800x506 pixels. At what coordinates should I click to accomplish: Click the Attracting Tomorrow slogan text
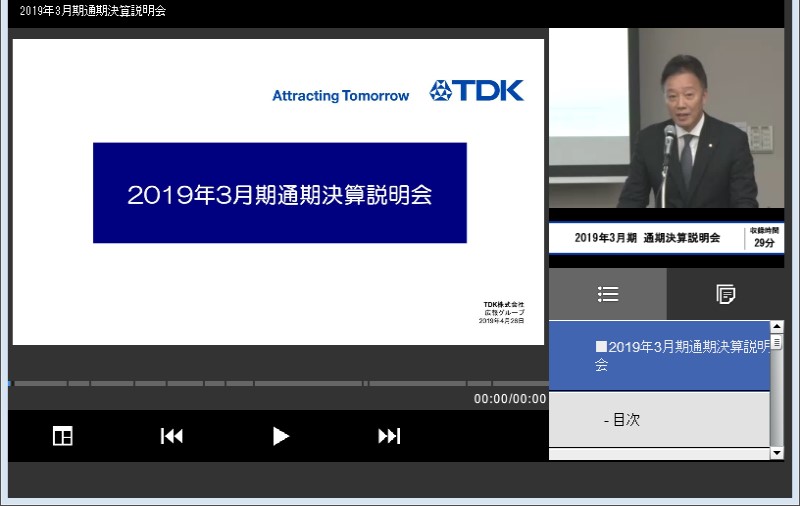click(340, 96)
